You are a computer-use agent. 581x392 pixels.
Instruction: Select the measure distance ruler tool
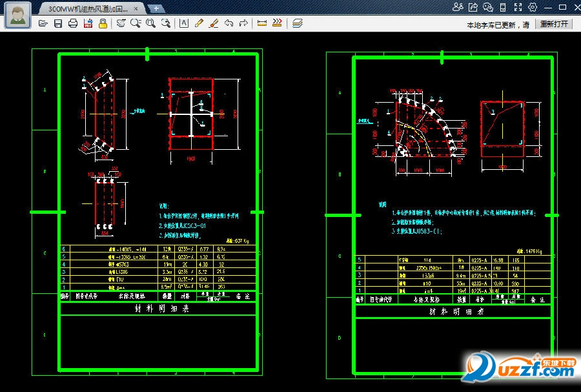click(262, 23)
